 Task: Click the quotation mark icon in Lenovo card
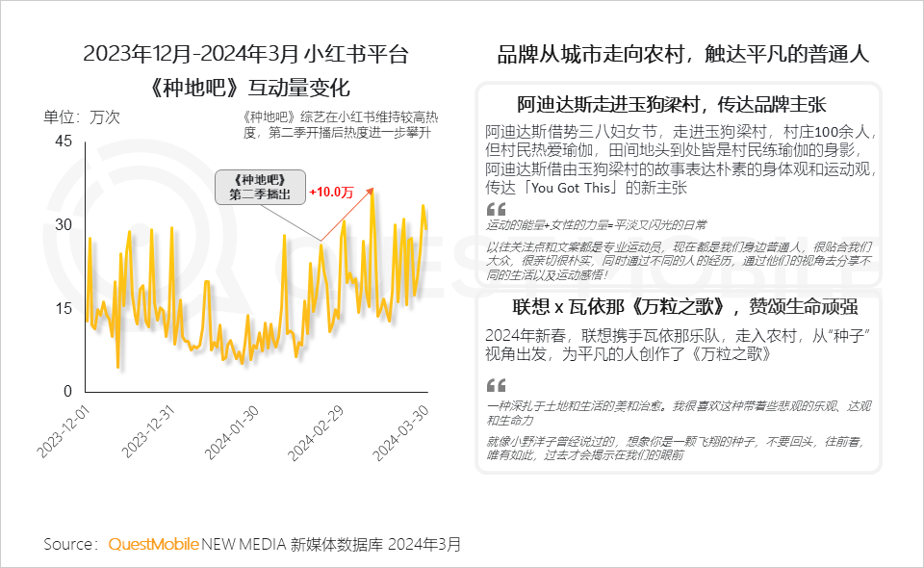(x=496, y=383)
